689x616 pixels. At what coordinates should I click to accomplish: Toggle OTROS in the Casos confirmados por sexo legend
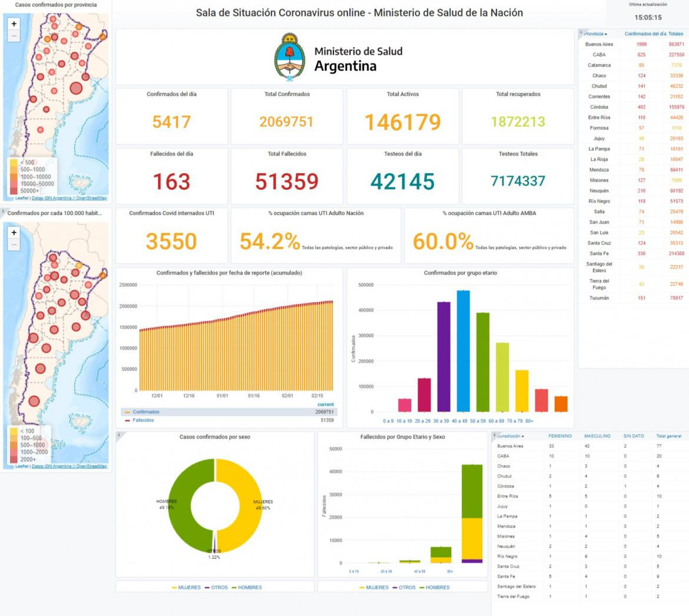click(219, 588)
